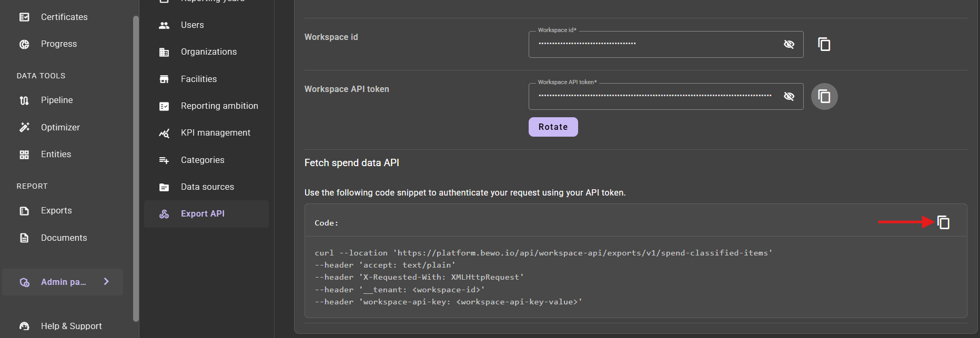Click the Optimizer magic wand icon
This screenshot has width=980, height=338.
tap(24, 127)
